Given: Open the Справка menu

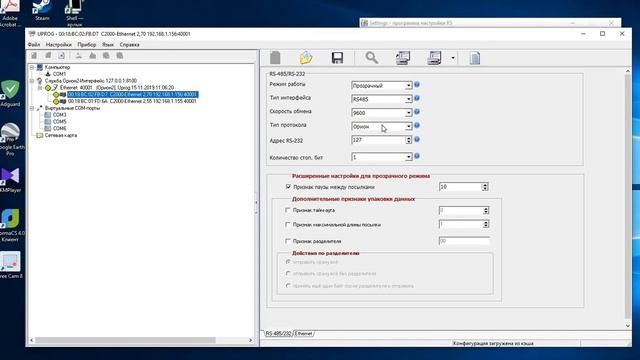Looking at the screenshot, I should coord(129,44).
